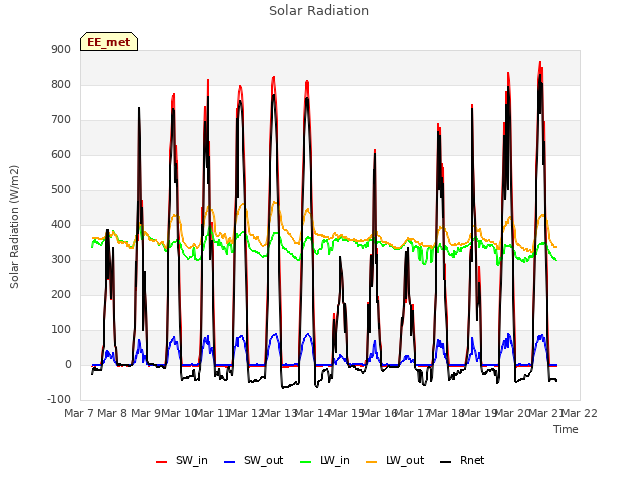Click the SW_out legend label
640x480 pixels.
[263, 460]
